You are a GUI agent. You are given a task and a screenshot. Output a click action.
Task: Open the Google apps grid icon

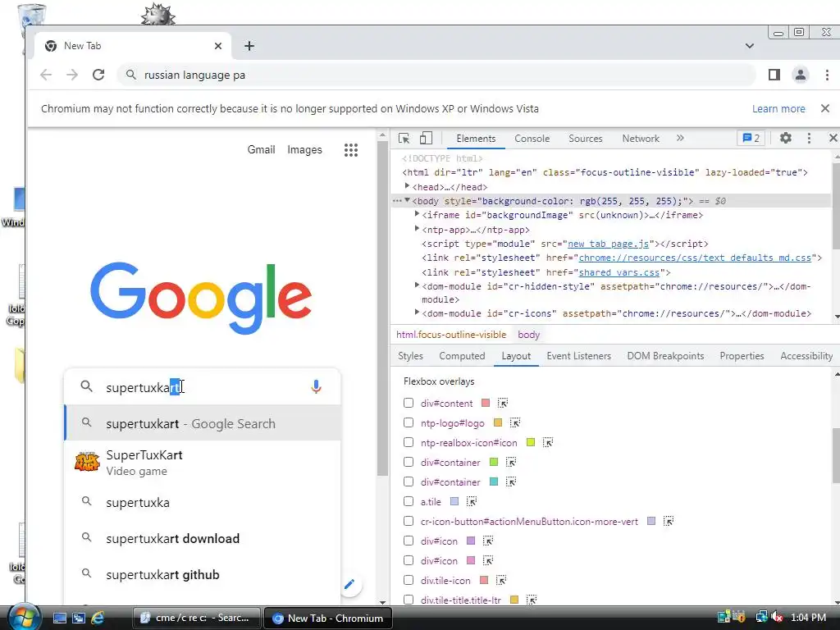(351, 150)
